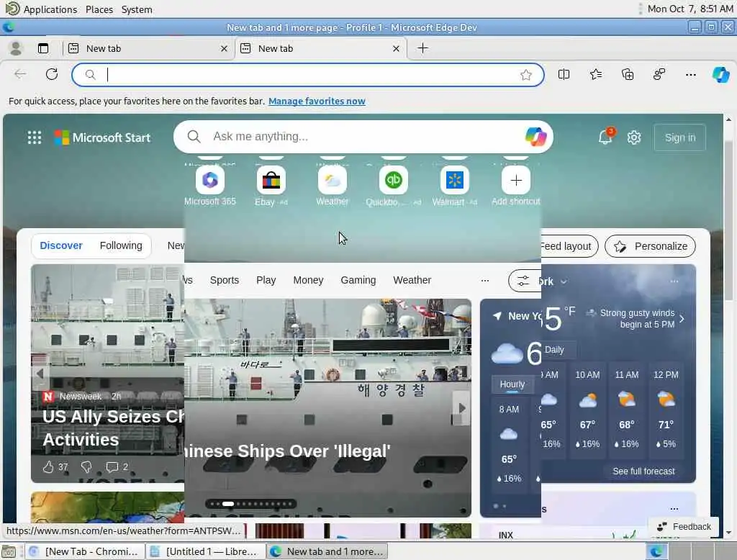This screenshot has height=560, width=737.
Task: Open feed filter settings slider icon
Action: [523, 281]
